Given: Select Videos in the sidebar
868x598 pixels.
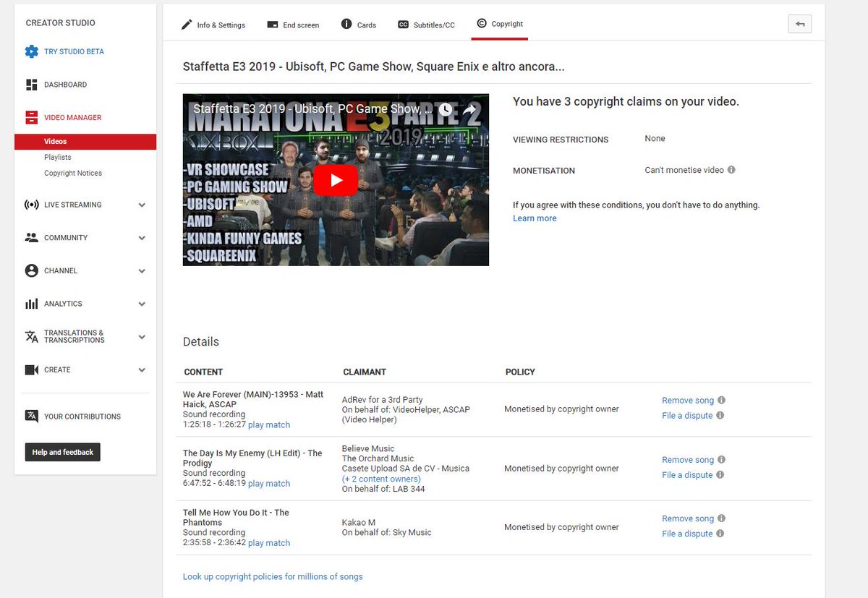Looking at the screenshot, I should pos(85,142).
